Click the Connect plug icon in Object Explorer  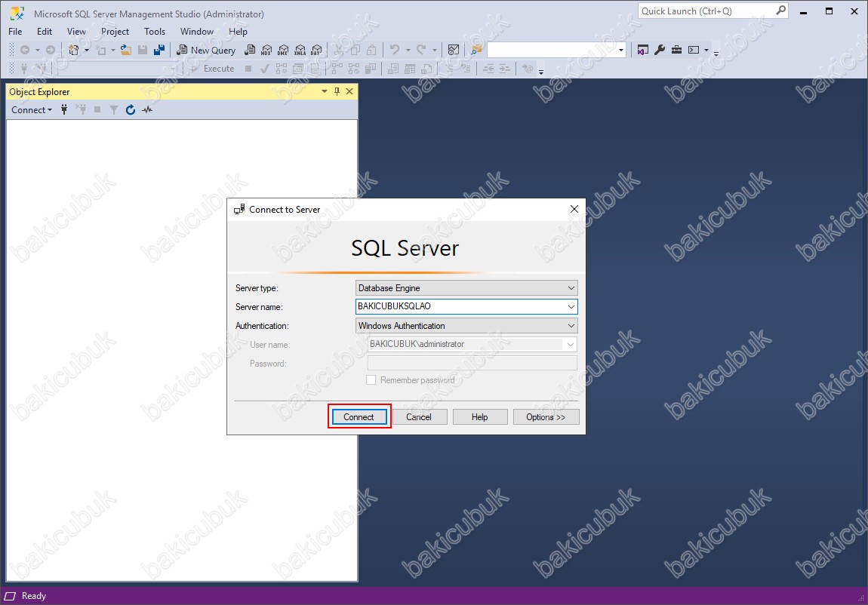click(64, 109)
